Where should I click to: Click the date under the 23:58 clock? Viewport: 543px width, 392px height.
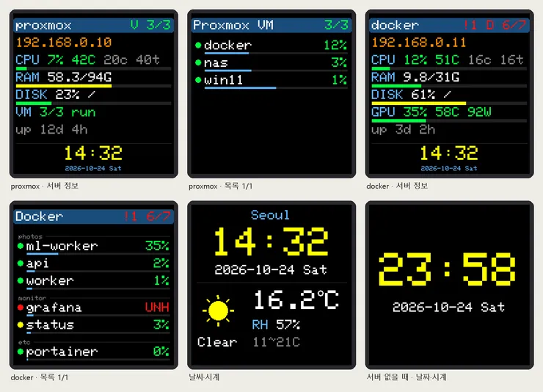coord(448,307)
